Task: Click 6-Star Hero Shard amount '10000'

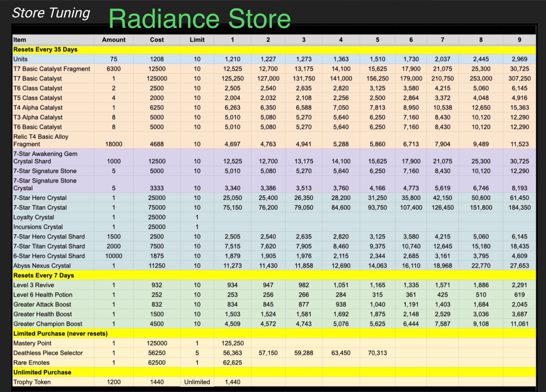Action: 114,256
